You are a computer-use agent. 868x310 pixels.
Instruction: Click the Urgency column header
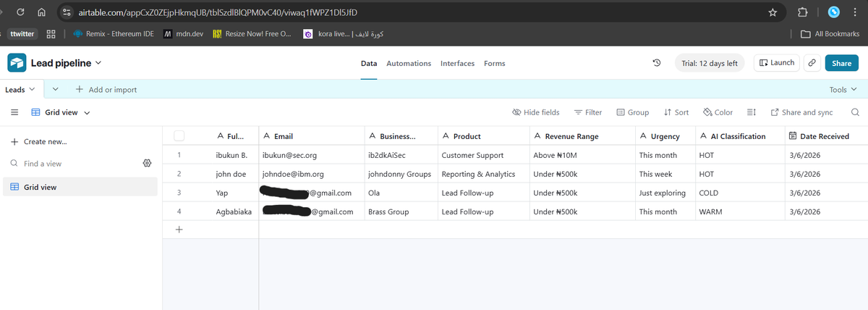click(x=665, y=135)
